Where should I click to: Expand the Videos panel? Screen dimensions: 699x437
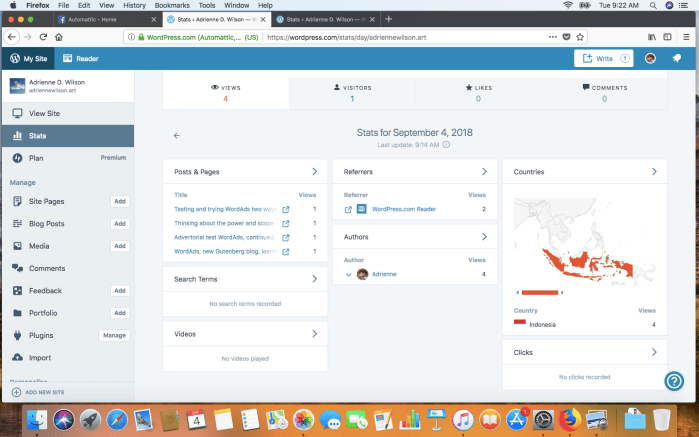[314, 334]
